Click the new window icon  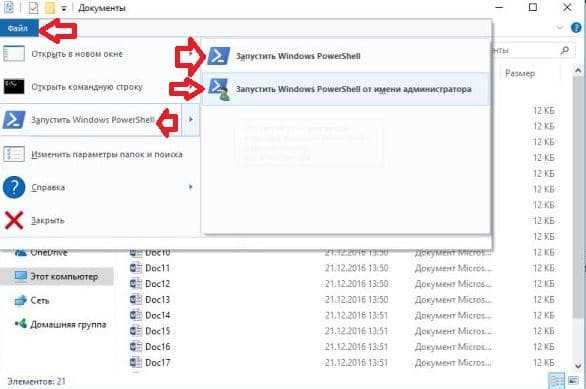[x=14, y=54]
